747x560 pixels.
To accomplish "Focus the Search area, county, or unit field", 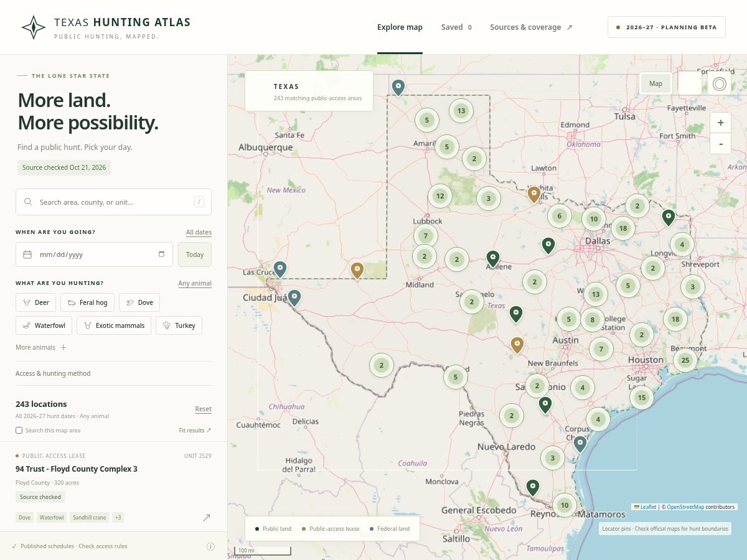I will click(x=113, y=202).
